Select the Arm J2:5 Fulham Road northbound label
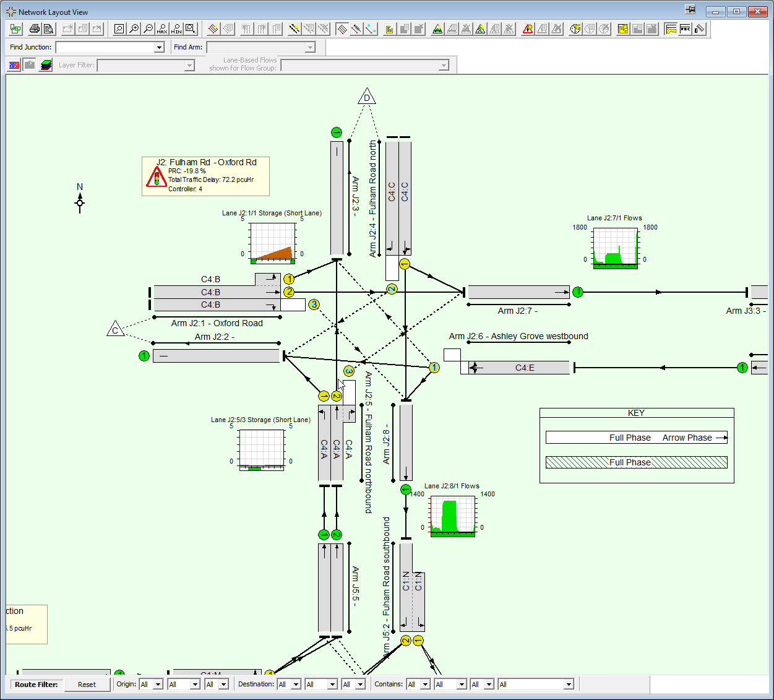The height and width of the screenshot is (700, 774). pyautogui.click(x=368, y=443)
